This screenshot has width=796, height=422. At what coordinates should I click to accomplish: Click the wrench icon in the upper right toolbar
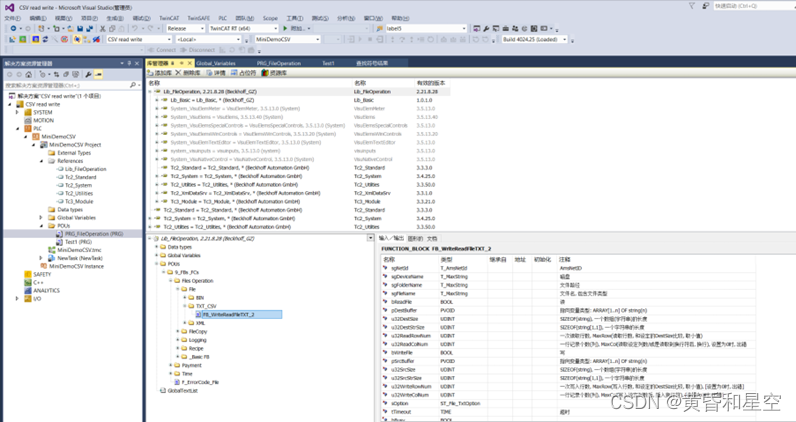tap(486, 28)
